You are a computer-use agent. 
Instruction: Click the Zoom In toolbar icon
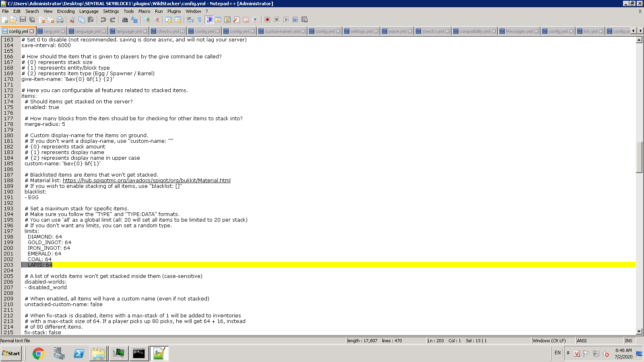click(147, 20)
